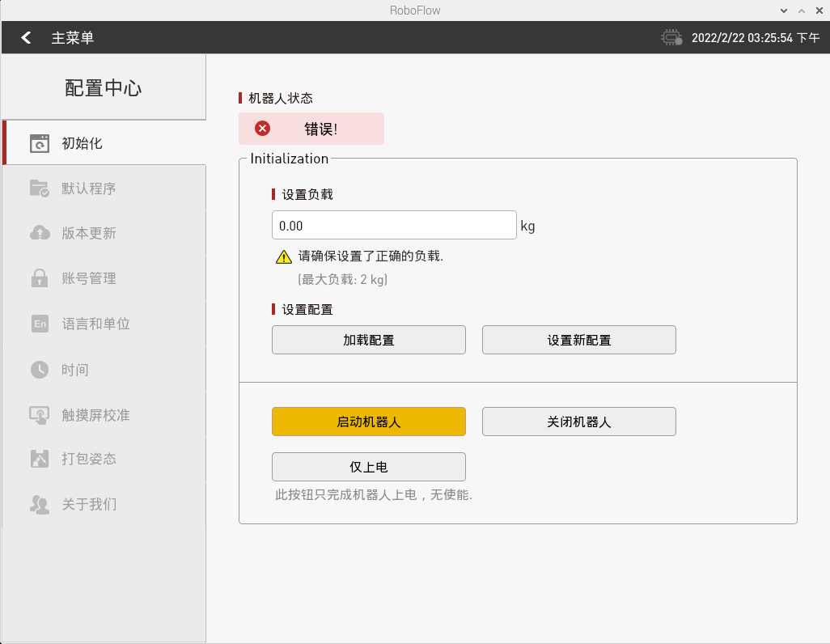Click the 账号管理 padlock icon

(40, 278)
